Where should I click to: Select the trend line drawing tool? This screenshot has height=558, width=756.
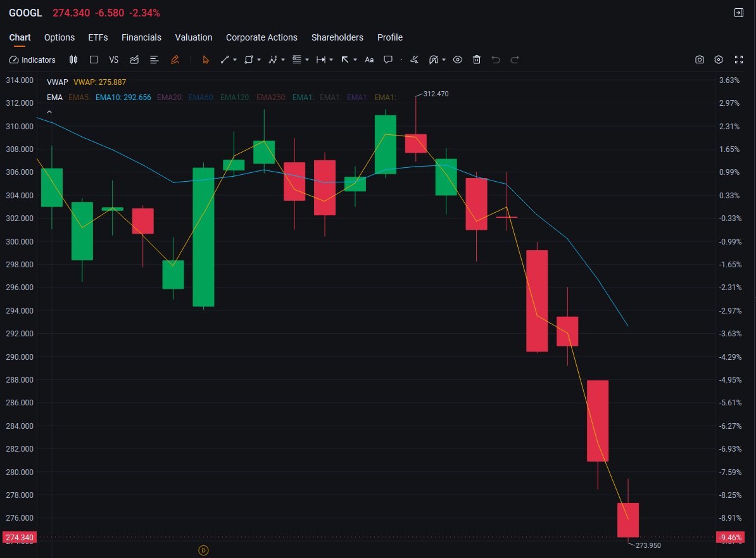tap(225, 60)
